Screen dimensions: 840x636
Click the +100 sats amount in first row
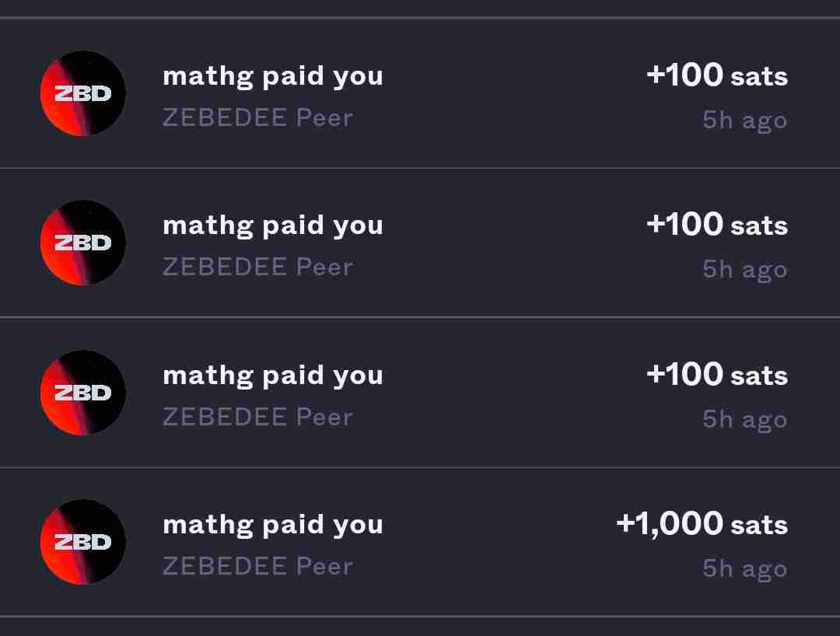(716, 75)
